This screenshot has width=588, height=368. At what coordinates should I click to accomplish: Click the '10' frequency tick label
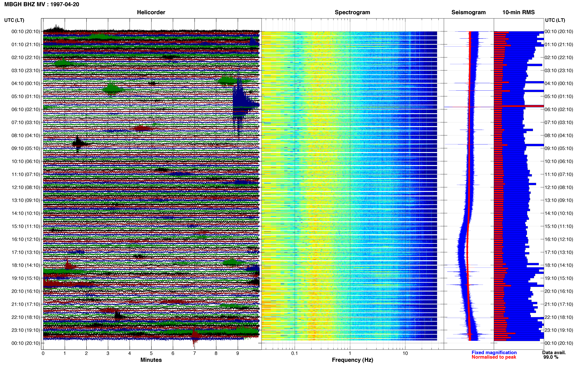(x=405, y=353)
